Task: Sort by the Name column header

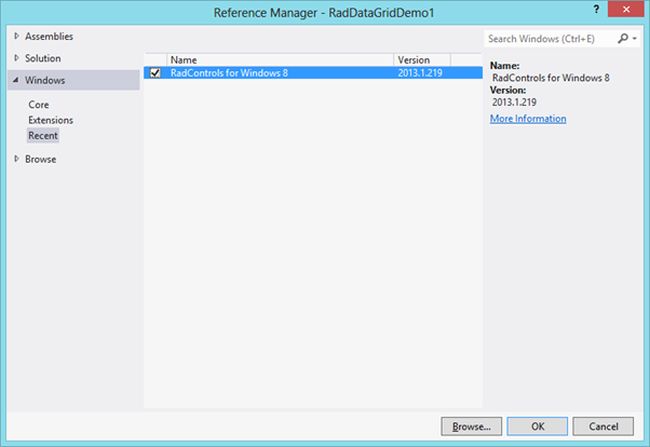Action: click(x=280, y=60)
